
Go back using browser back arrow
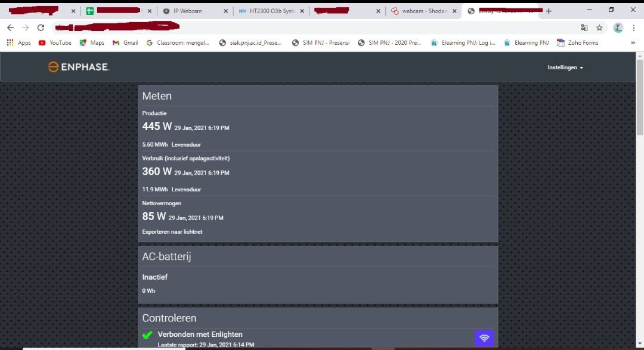coord(10,27)
